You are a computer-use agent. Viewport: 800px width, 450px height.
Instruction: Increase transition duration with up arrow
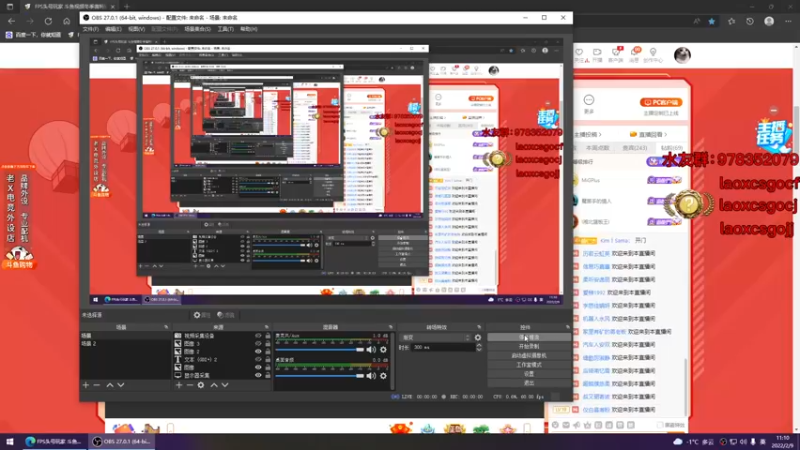click(479, 345)
